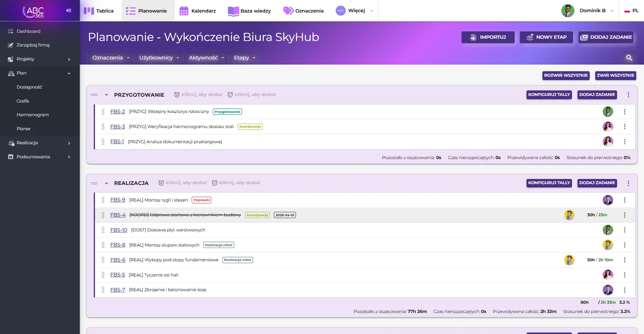Open the Baza wiedzy tab

click(x=249, y=11)
